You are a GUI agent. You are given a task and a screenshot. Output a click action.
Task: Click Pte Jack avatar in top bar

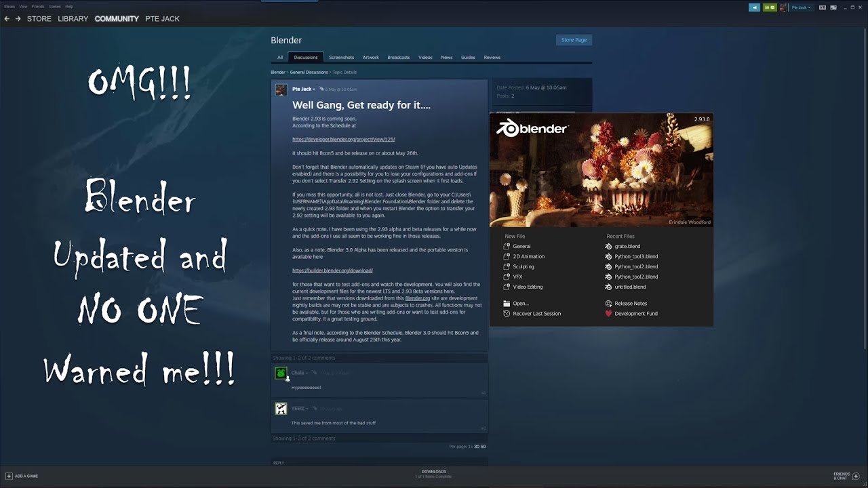coord(784,7)
